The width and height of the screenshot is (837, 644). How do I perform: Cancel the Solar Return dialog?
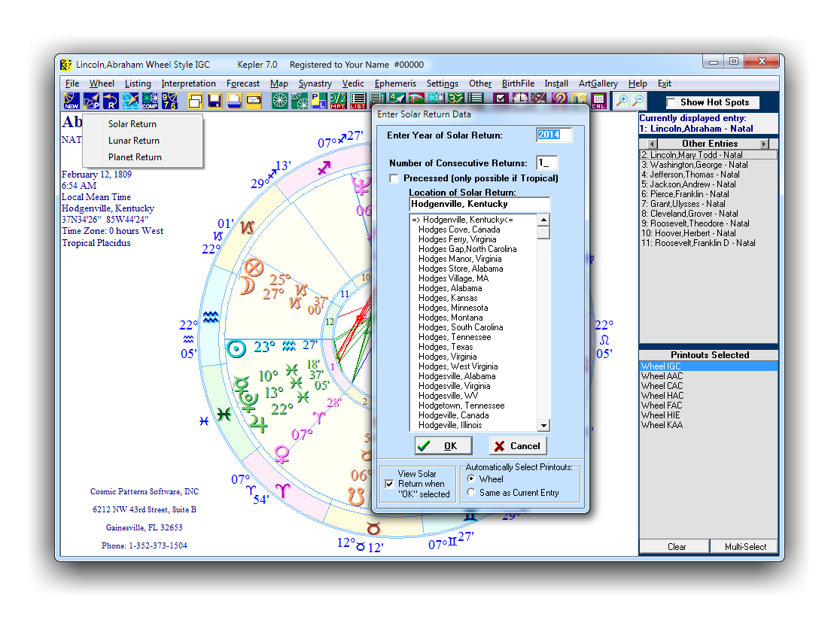pyautogui.click(x=518, y=445)
